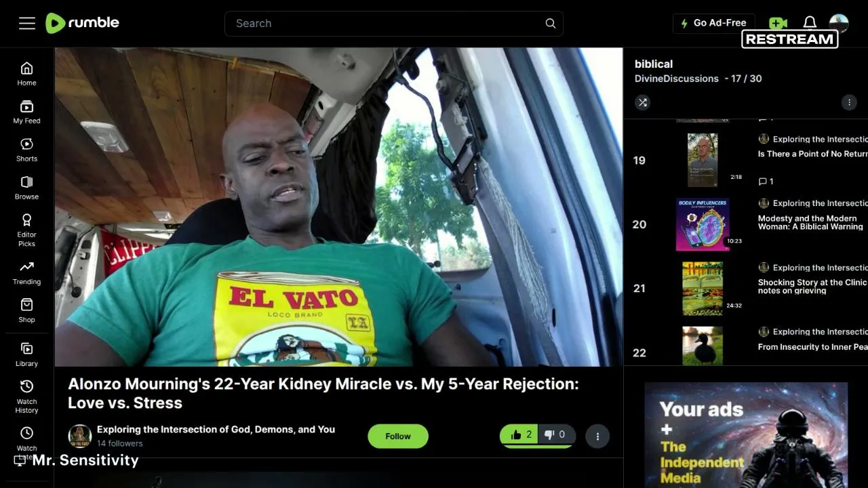Click the Go Ad-Free button

coord(713,23)
